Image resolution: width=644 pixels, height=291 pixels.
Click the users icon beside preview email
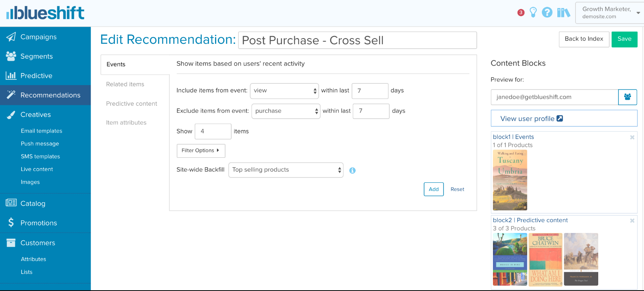(627, 97)
